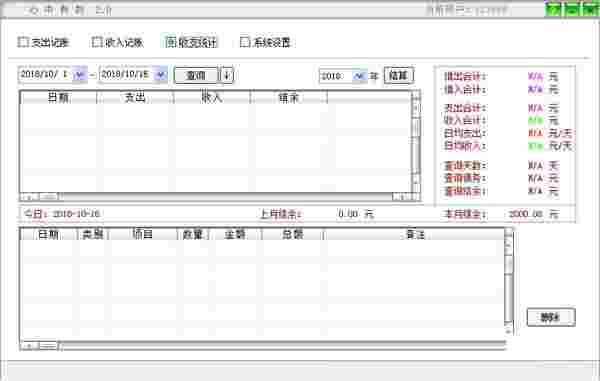600x381 pixels.
Task: Click the 查询天数 label
Action: pyautogui.click(x=465, y=166)
